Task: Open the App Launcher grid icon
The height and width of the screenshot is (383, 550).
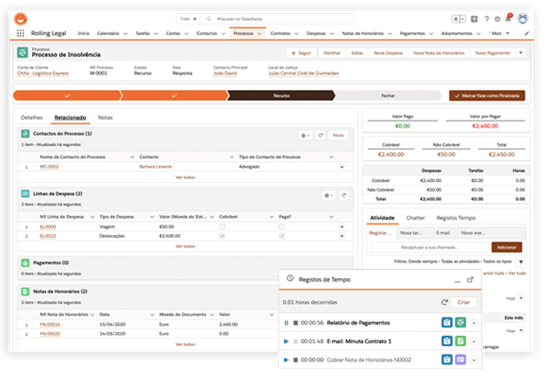Action: tap(21, 33)
